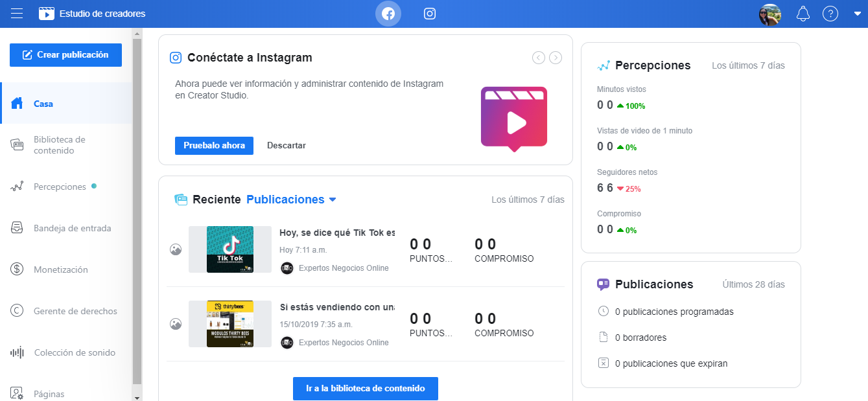Click 0 borradores
This screenshot has width=868, height=401.
pyautogui.click(x=640, y=338)
